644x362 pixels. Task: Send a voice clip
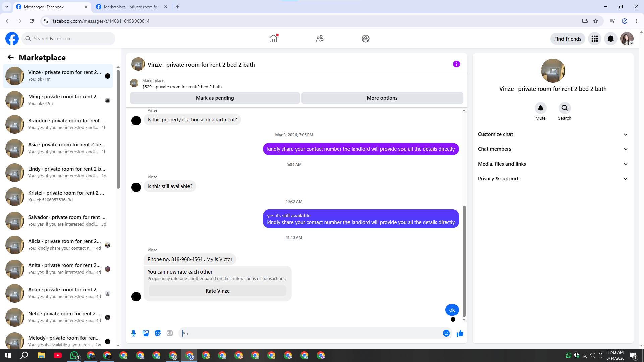click(133, 333)
